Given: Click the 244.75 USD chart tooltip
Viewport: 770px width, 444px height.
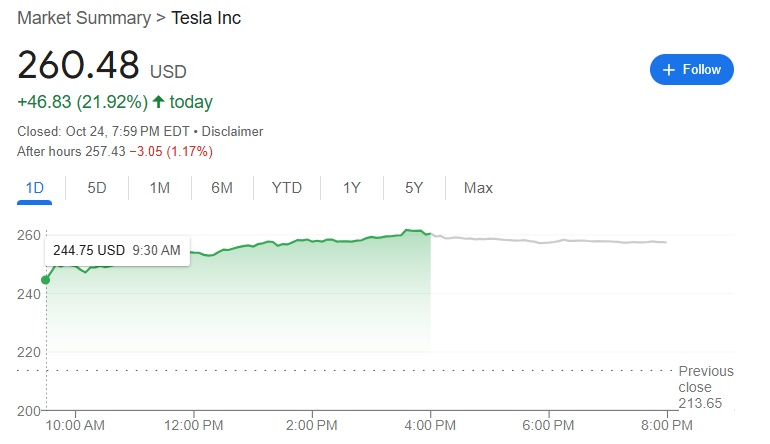Looking at the screenshot, I should pyautogui.click(x=117, y=250).
